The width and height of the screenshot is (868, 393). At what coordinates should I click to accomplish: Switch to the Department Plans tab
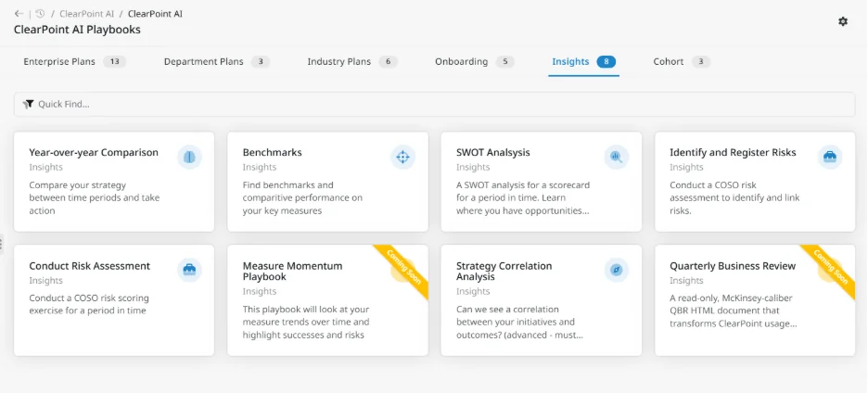pos(216,61)
